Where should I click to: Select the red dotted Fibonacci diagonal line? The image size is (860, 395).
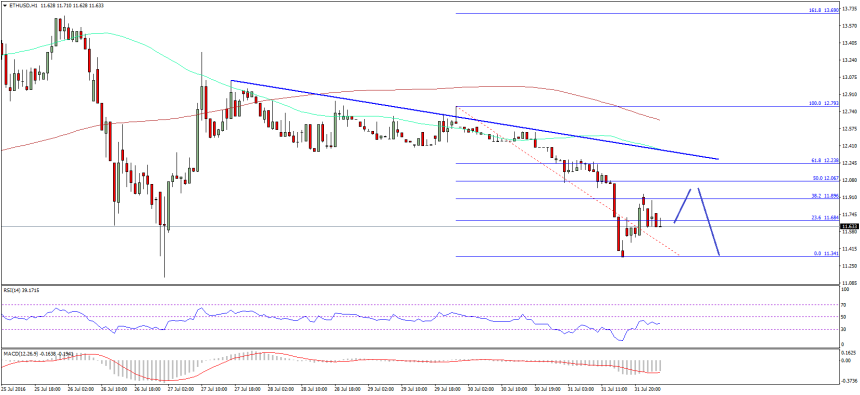pos(568,180)
